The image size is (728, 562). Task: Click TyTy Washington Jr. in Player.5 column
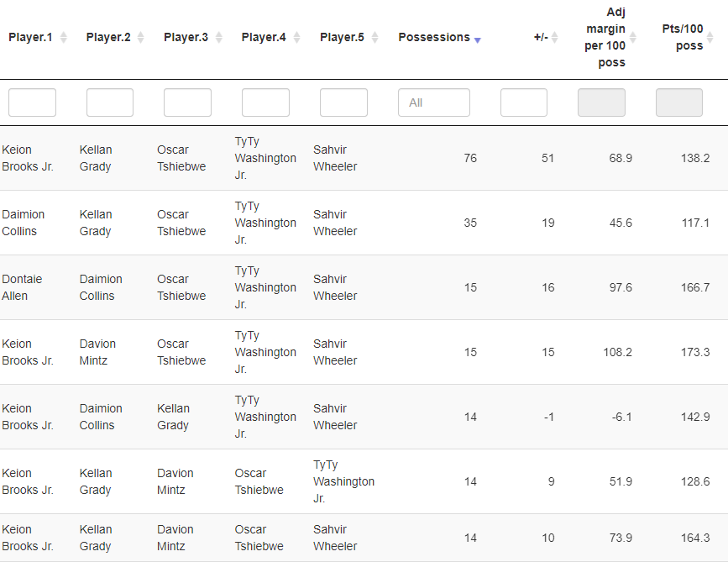[343, 481]
